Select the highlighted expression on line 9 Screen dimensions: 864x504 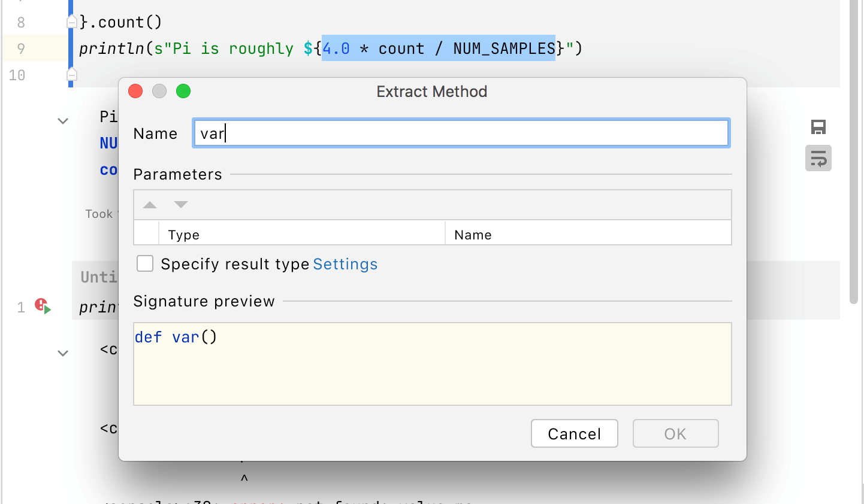437,48
